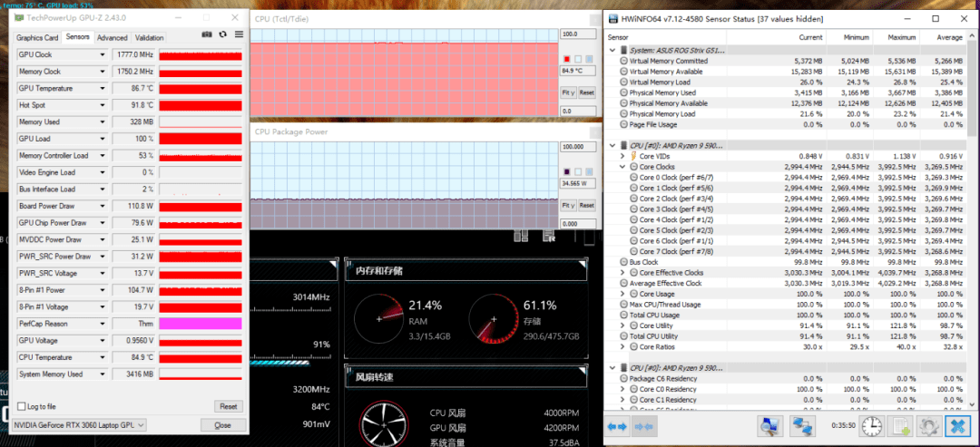Open the Hot Spot sensor dropdown
980x447 pixels.
point(103,105)
